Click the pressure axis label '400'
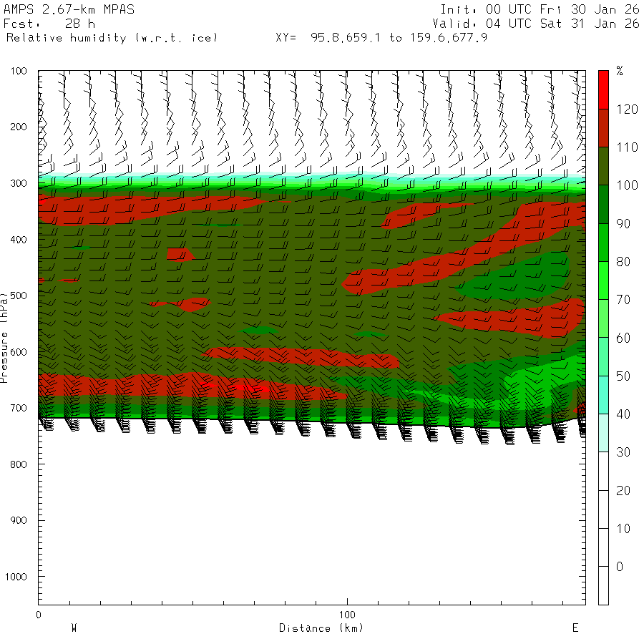Viewport: 644px width, 644px height. (x=19, y=240)
